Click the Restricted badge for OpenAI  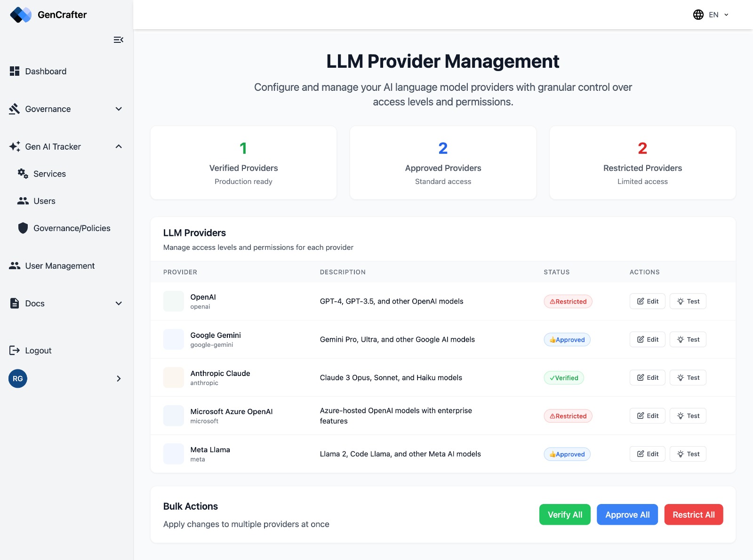point(568,301)
